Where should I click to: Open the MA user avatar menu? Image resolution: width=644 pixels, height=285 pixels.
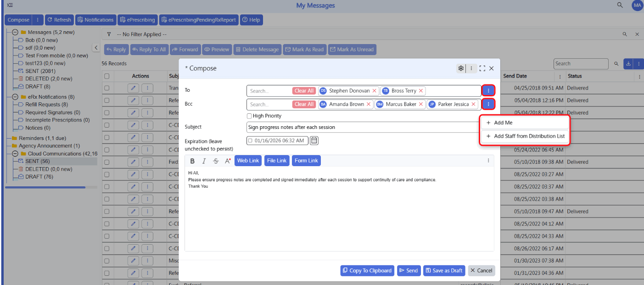pyautogui.click(x=637, y=6)
